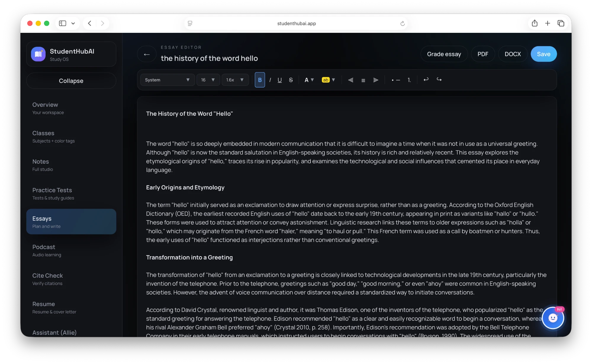Image resolution: width=592 pixels, height=364 pixels.
Task: Export the essay as PDF
Action: (483, 54)
